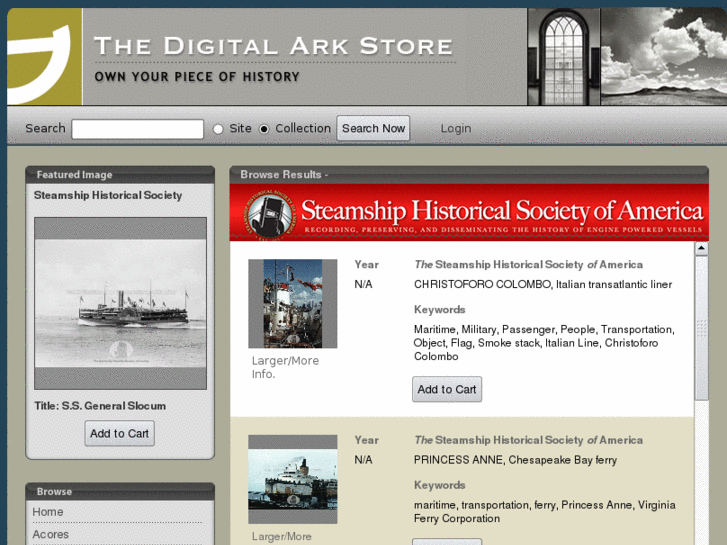Screen dimensions: 727x545
Task: Click 'The Digital Ark Store' title
Action: 274,46
